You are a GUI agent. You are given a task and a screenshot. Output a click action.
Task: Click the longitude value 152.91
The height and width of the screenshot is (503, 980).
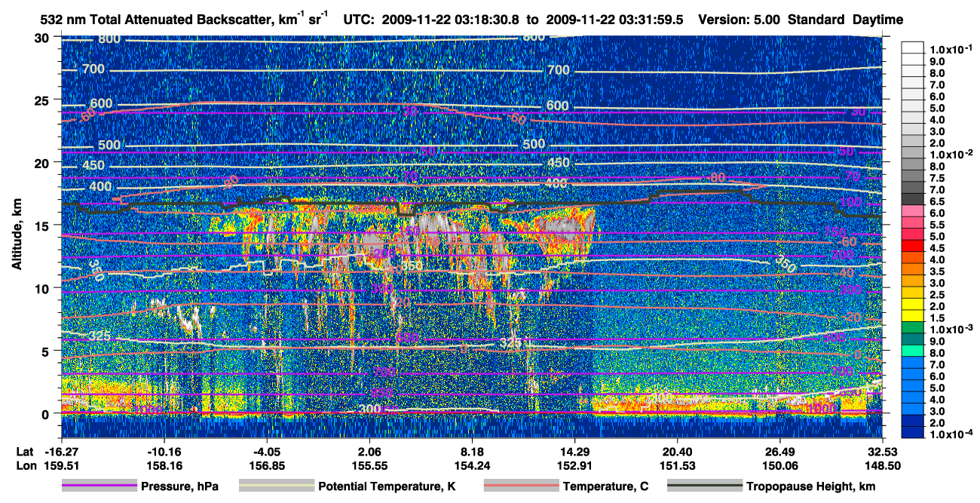[x=574, y=465]
